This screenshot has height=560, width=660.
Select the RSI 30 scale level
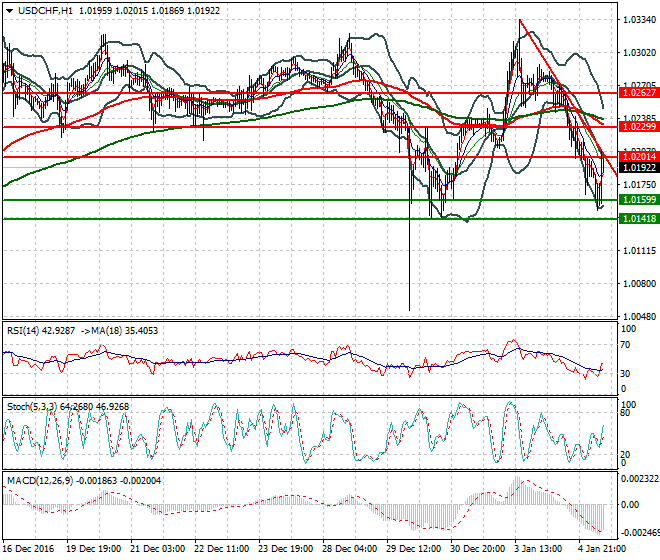tap(626, 373)
